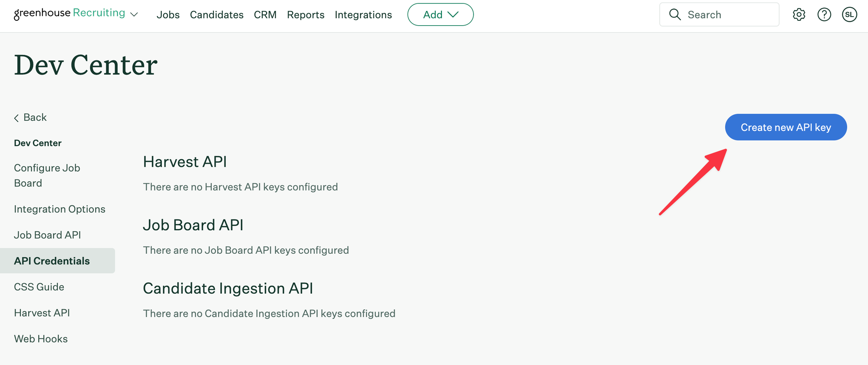The image size is (868, 365).
Task: Click the Job Board API section heading
Action: tap(193, 225)
